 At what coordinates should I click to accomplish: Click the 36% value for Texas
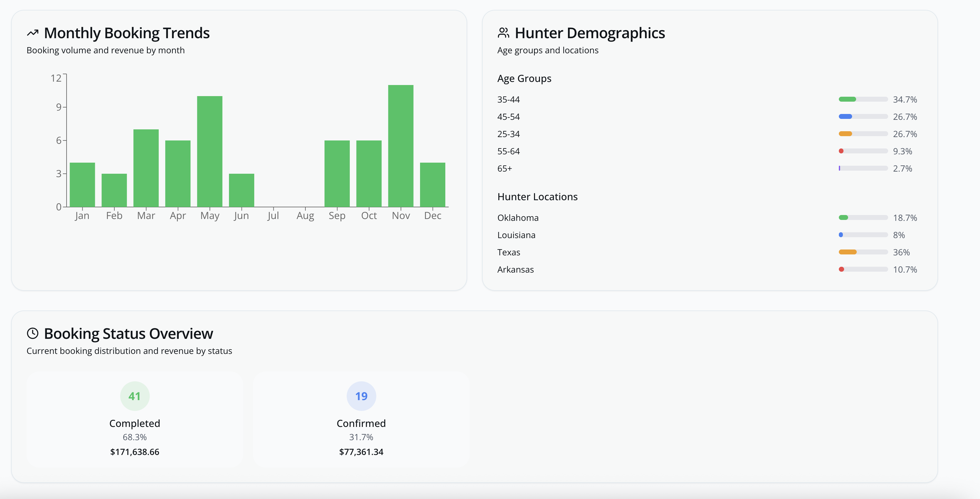click(x=901, y=252)
